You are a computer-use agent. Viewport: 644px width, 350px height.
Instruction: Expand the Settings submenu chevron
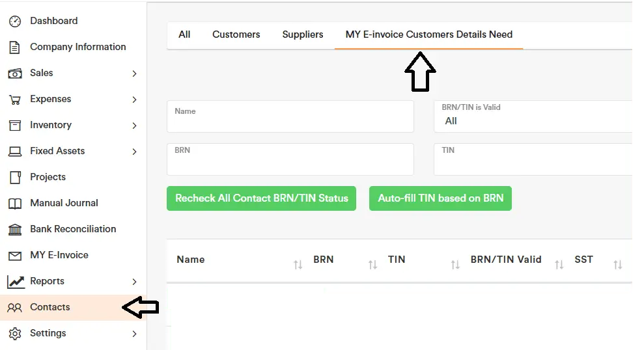click(x=134, y=334)
